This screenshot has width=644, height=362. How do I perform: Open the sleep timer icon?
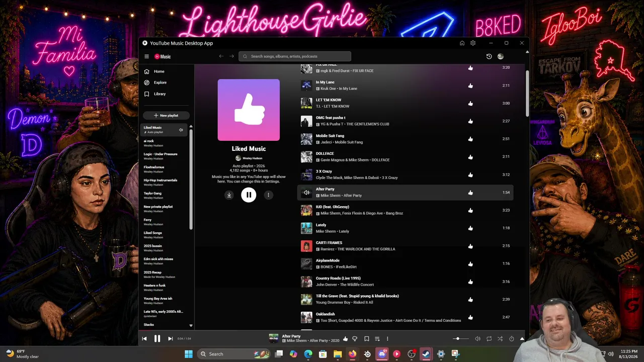tap(511, 339)
